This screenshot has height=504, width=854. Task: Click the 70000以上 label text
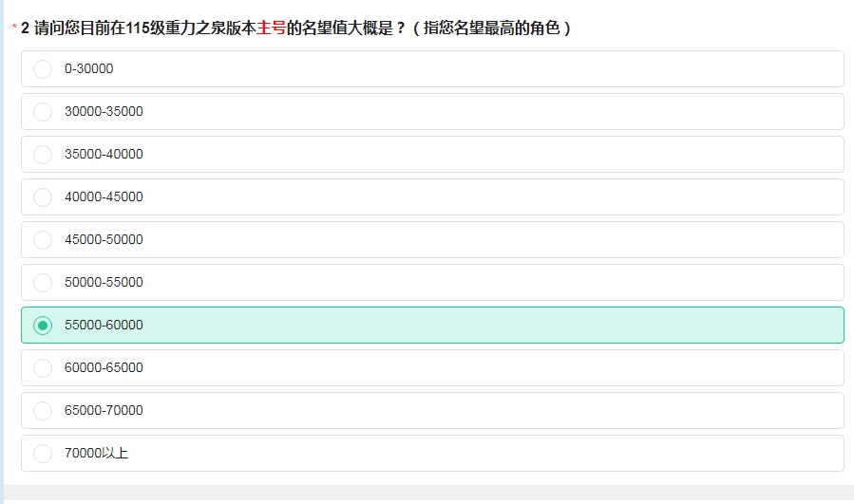pyautogui.click(x=96, y=453)
